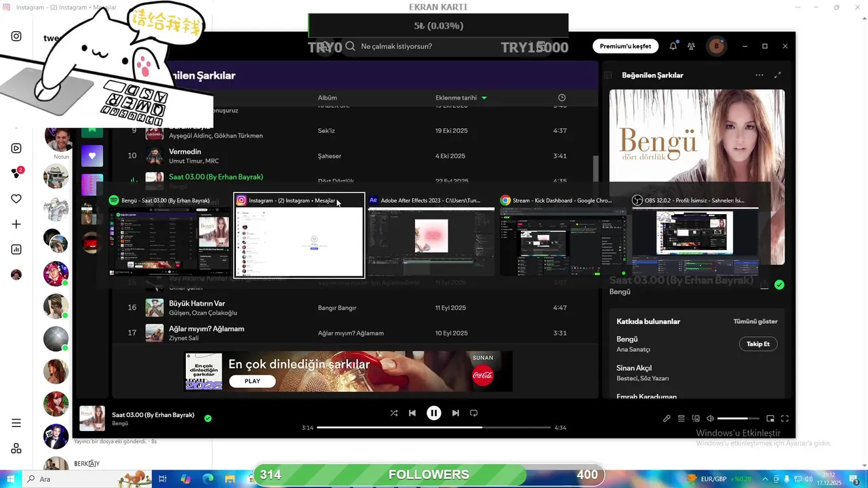This screenshot has height=488, width=868.
Task: Adjust the Spotify volume slider
Action: (x=738, y=419)
